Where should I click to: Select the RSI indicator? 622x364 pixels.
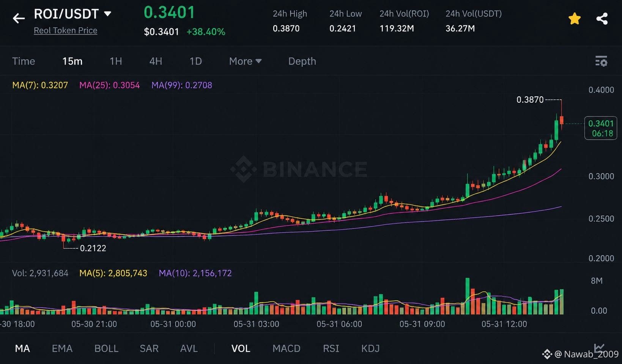(331, 348)
